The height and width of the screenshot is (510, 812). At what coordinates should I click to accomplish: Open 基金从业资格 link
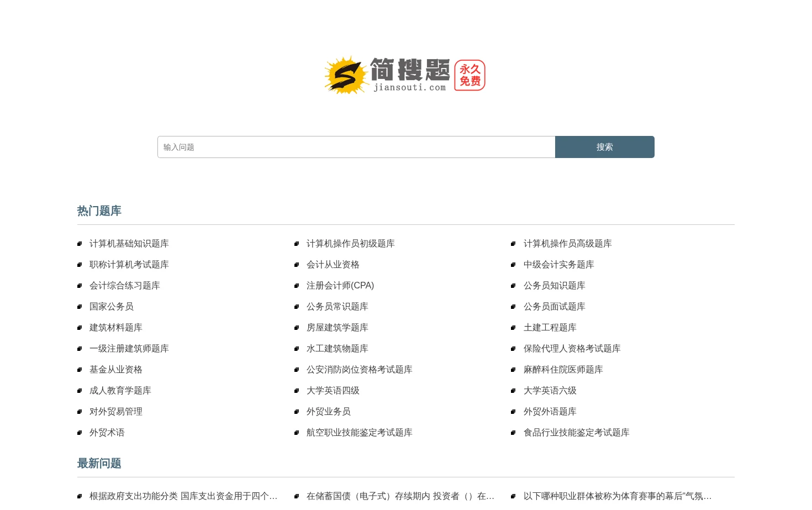pos(116,370)
